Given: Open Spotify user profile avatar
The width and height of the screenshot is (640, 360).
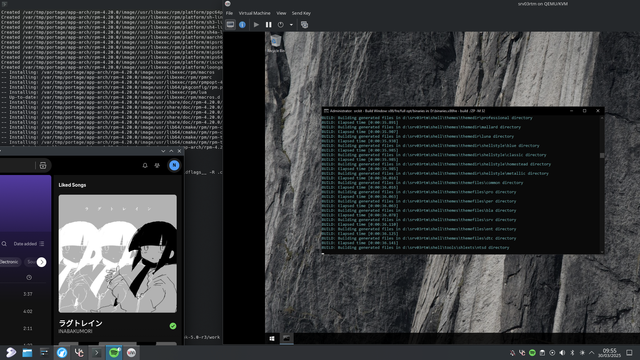Looking at the screenshot, I should pos(174,165).
